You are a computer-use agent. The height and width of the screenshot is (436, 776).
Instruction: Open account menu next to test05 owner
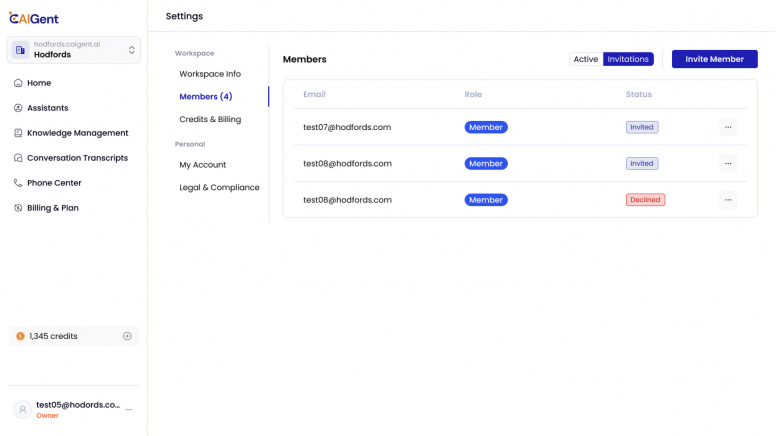click(x=129, y=410)
